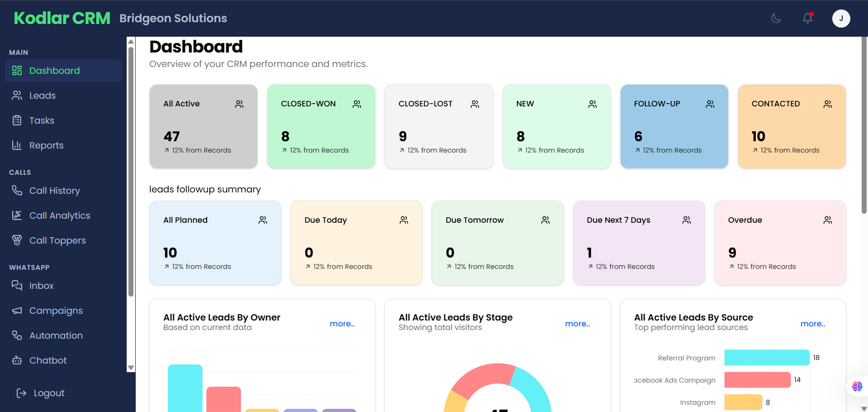
Task: Open notifications from the bell icon
Action: (807, 19)
